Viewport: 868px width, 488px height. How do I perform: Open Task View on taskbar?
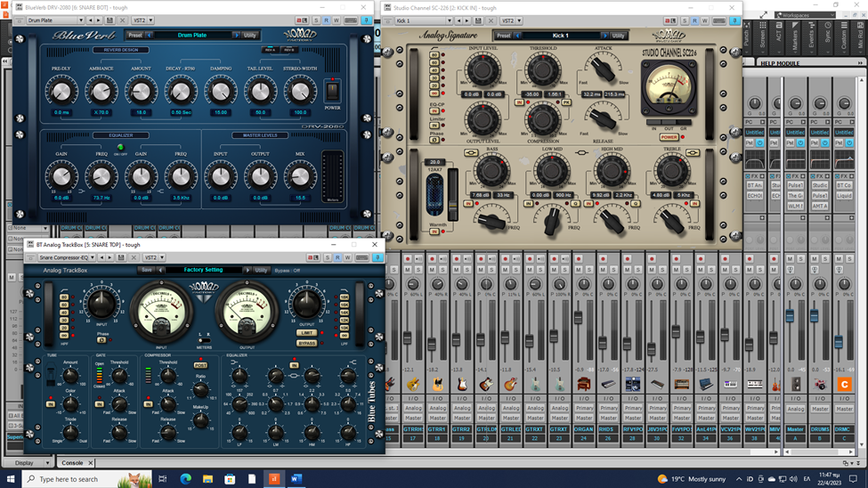[163, 478]
